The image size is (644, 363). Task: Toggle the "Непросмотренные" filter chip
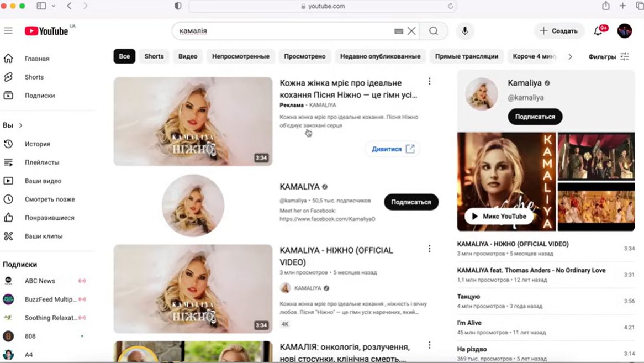(x=241, y=56)
